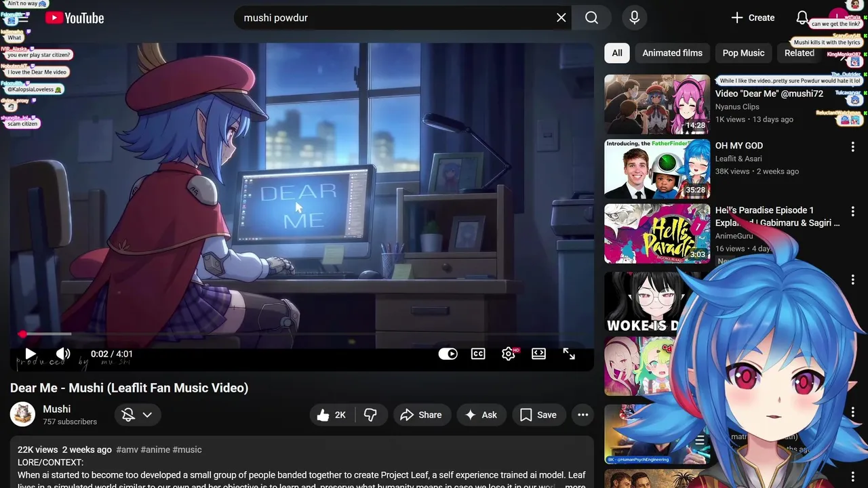This screenshot has height=488, width=868.
Task: Mute the video volume
Action: click(x=63, y=354)
